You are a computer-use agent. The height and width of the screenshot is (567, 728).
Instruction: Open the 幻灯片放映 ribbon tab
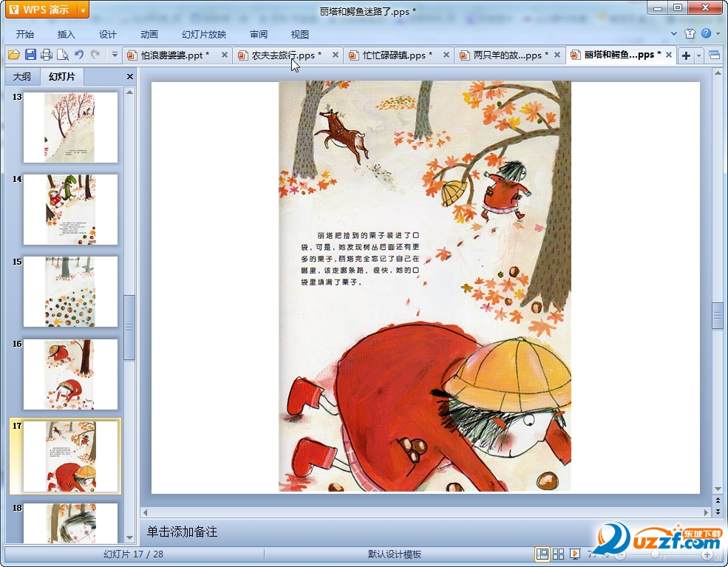204,34
